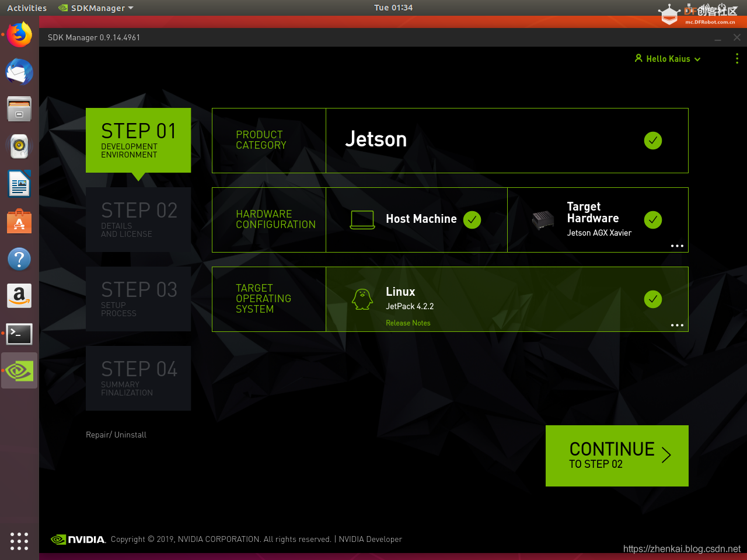
Task: Open Firefox from the dock
Action: click(19, 35)
